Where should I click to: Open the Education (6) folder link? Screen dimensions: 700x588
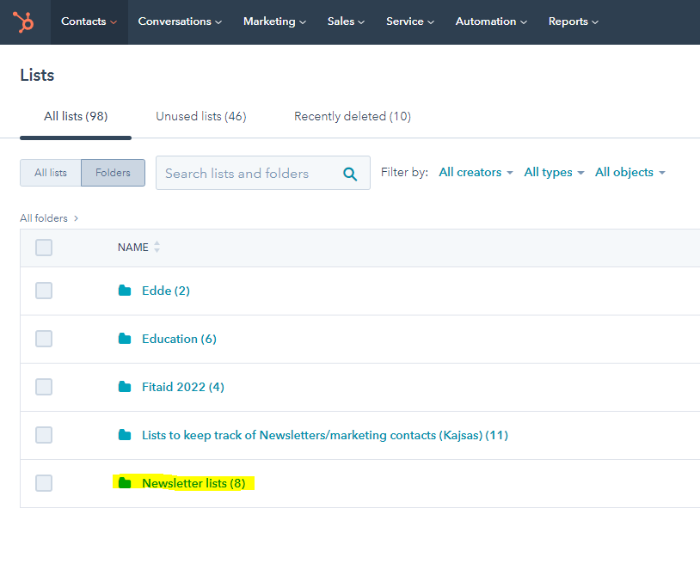(x=179, y=339)
